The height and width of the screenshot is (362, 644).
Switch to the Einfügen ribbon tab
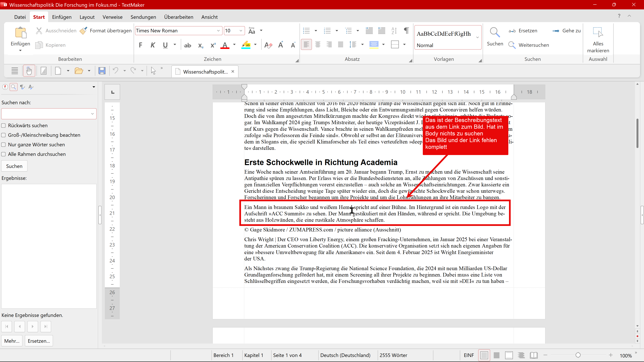pyautogui.click(x=62, y=17)
